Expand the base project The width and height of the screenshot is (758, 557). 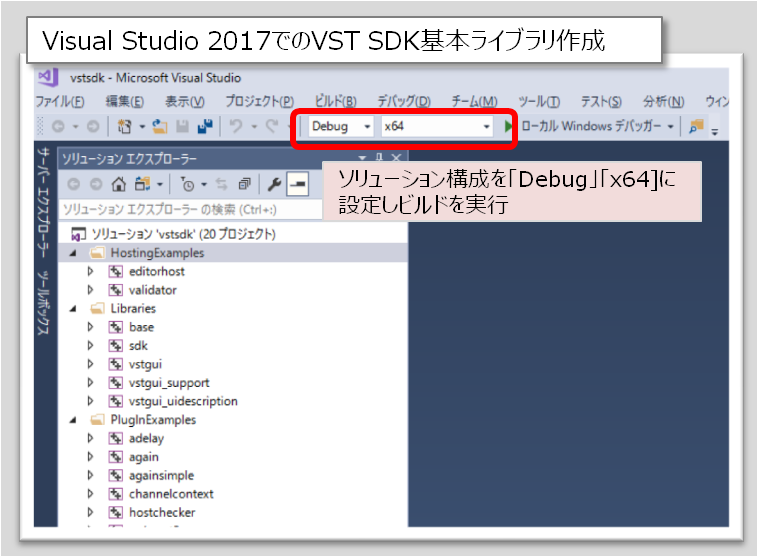tap(90, 327)
